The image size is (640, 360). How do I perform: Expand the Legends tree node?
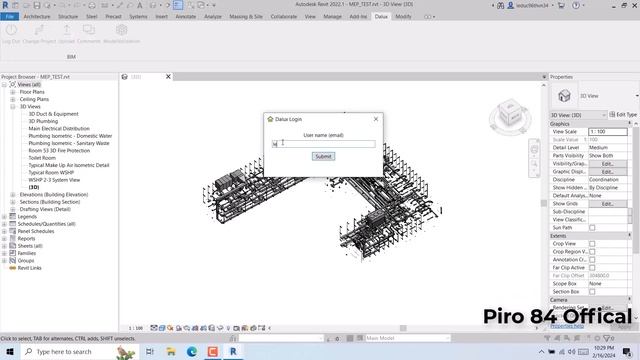coord(4,217)
